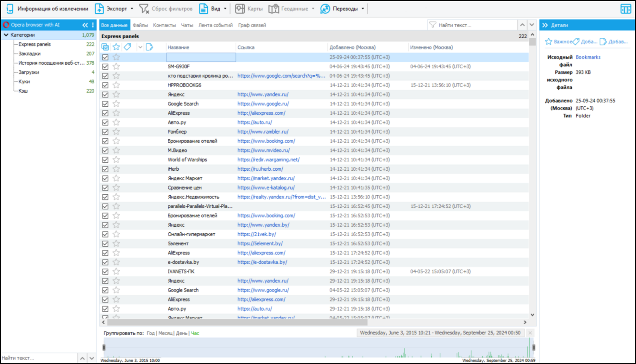Switch to the Все данные tab
The width and height of the screenshot is (636, 364).
click(114, 25)
